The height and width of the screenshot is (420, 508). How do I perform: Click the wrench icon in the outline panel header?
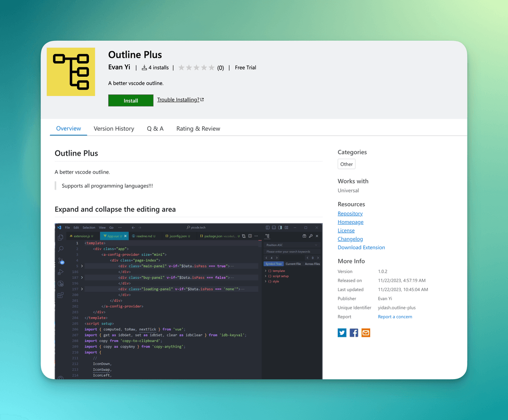point(311,236)
